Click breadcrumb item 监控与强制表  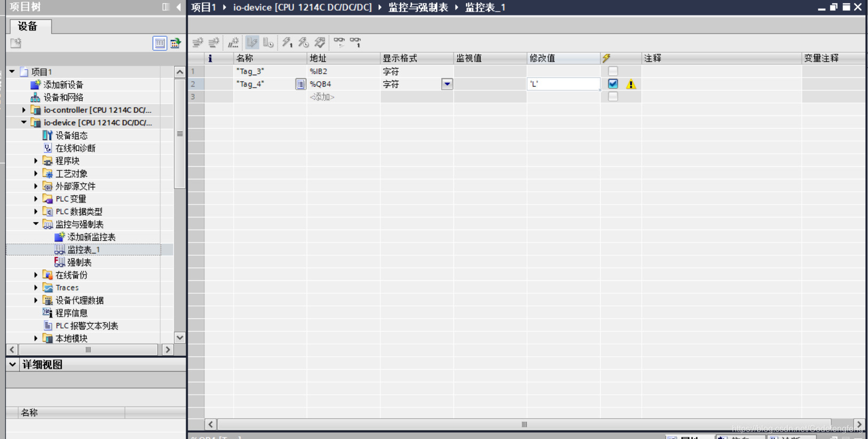(x=418, y=7)
